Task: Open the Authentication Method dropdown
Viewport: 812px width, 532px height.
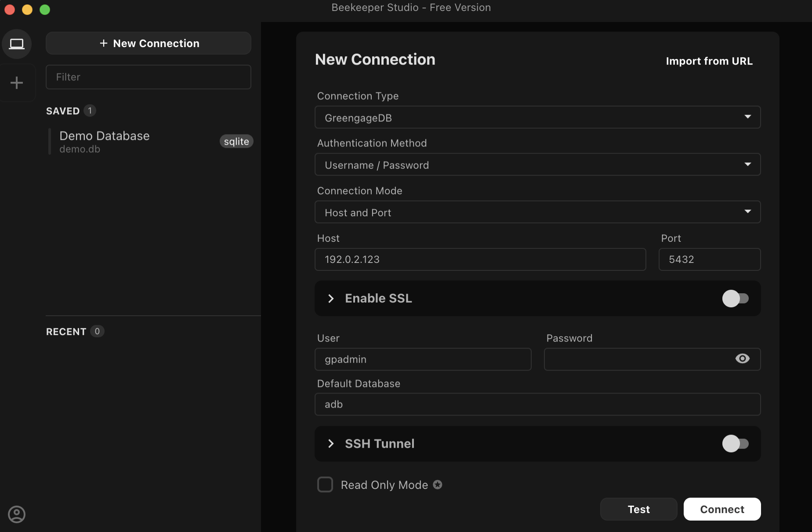Action: pos(537,164)
